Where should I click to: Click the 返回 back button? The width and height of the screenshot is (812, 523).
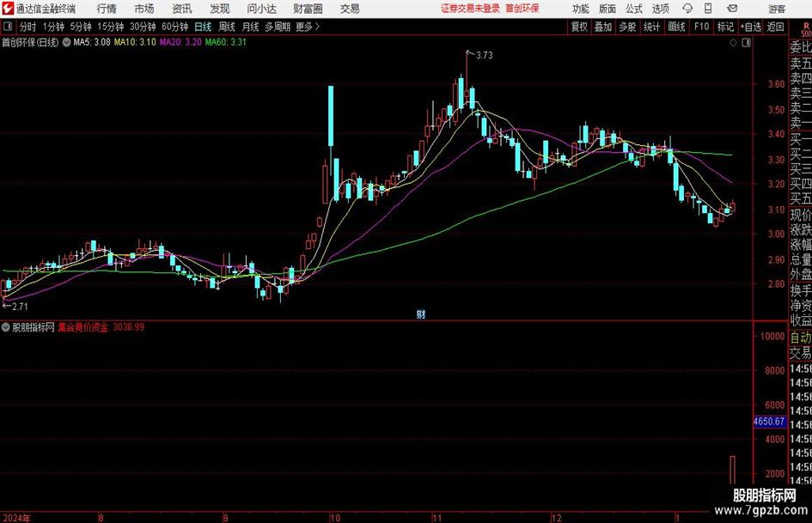click(775, 27)
